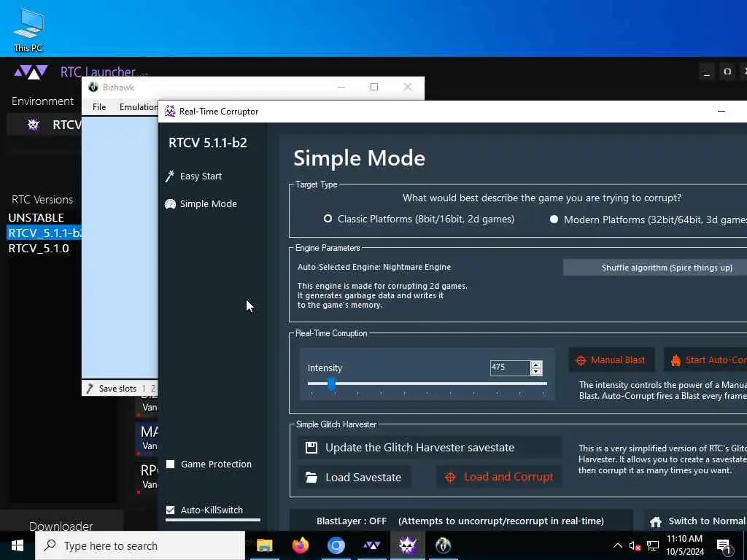Viewport: 747px width, 560px height.
Task: Click the Auto-Selected Engine: Nightmare Engine text
Action: tap(374, 267)
